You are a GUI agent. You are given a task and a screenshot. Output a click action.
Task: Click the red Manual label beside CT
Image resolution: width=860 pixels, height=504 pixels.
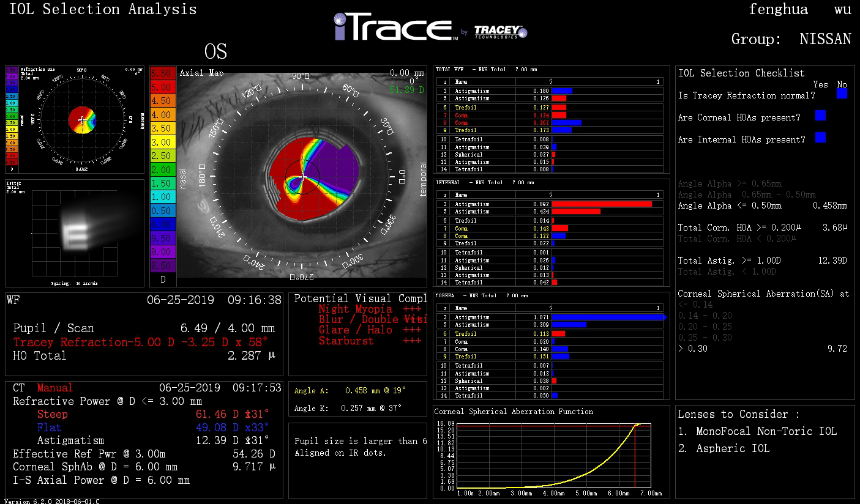click(x=54, y=388)
